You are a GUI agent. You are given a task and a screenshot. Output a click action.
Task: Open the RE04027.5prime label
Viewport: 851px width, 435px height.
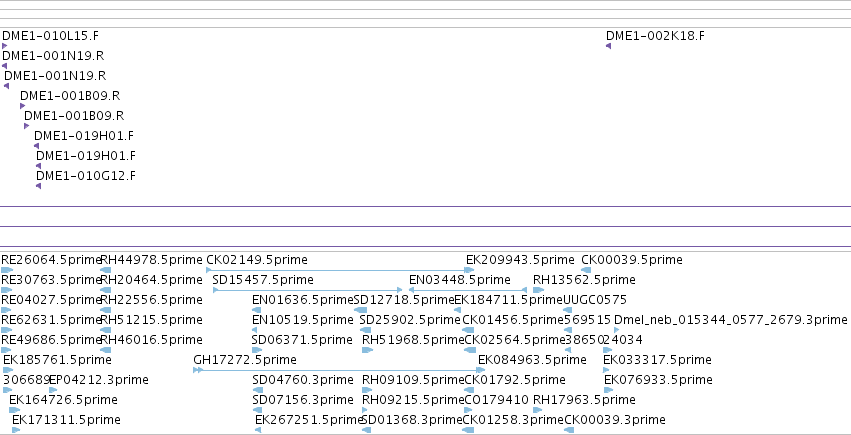pos(51,300)
